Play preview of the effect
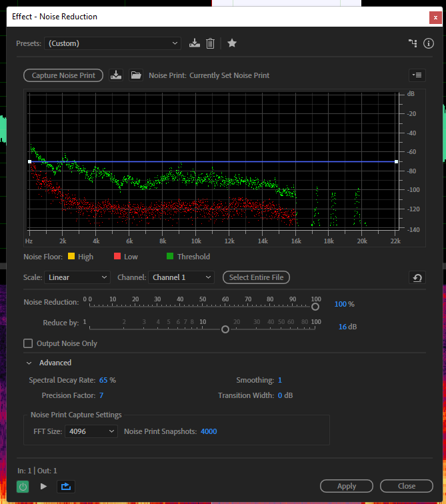Screen dimensions: 446x504 pos(43,486)
